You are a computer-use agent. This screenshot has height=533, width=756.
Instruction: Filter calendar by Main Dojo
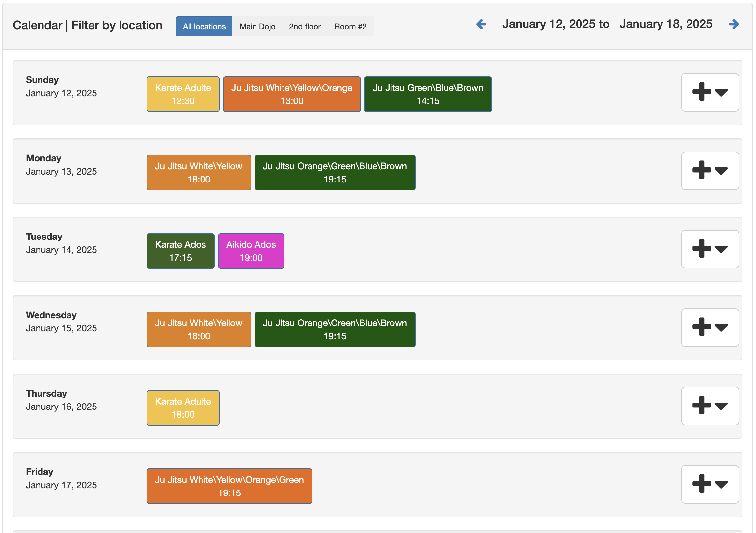tap(257, 26)
